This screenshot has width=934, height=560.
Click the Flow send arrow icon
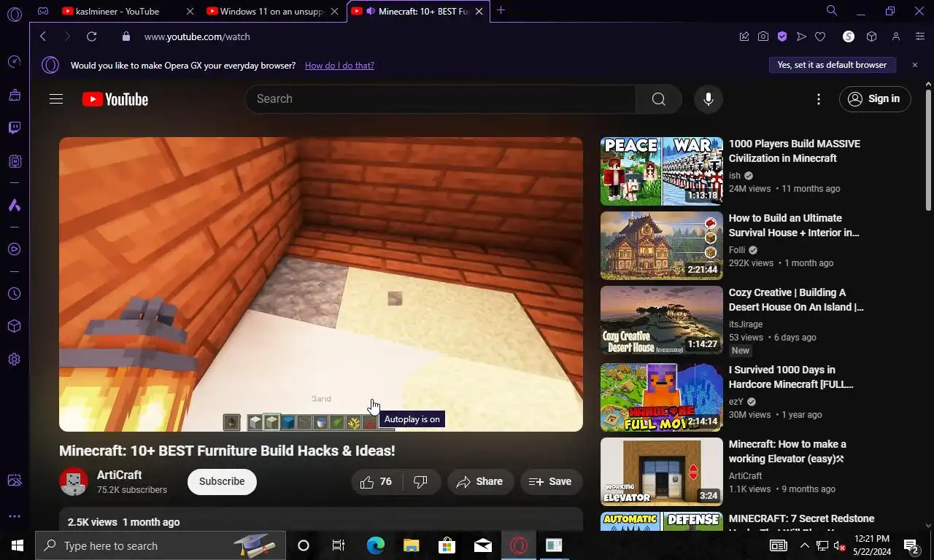801,36
